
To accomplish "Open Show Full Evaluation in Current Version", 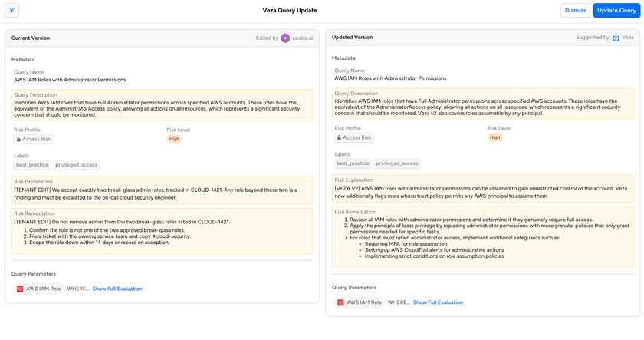I will (117, 289).
